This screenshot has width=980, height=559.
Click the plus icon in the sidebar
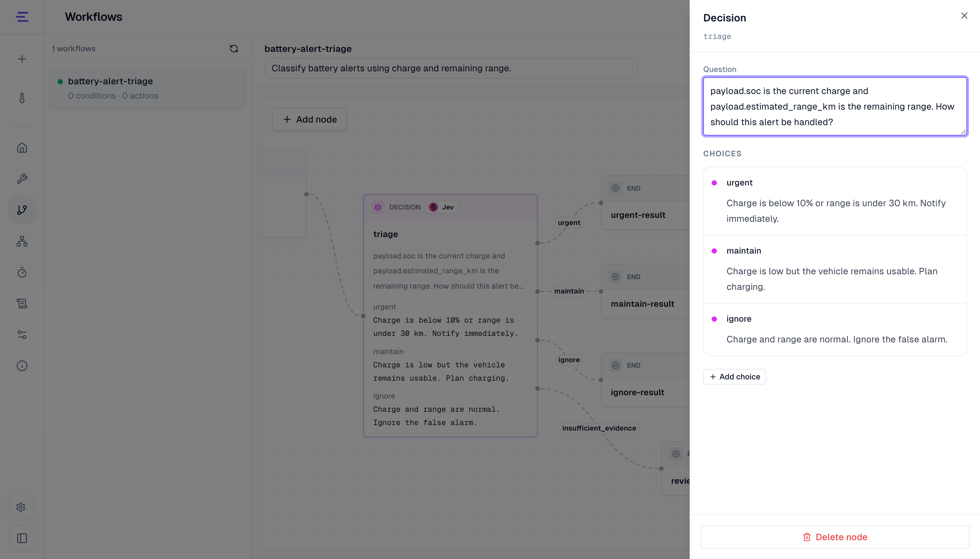pyautogui.click(x=22, y=59)
